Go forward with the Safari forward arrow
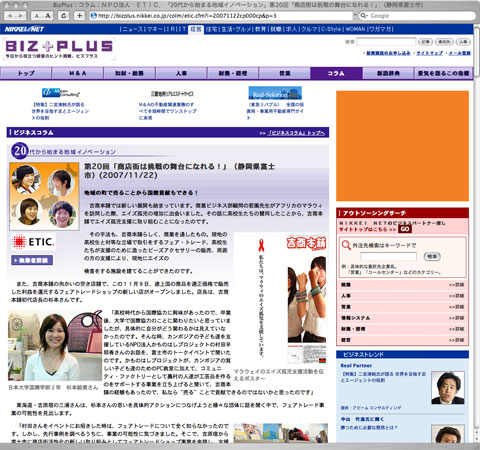 [x=20, y=16]
